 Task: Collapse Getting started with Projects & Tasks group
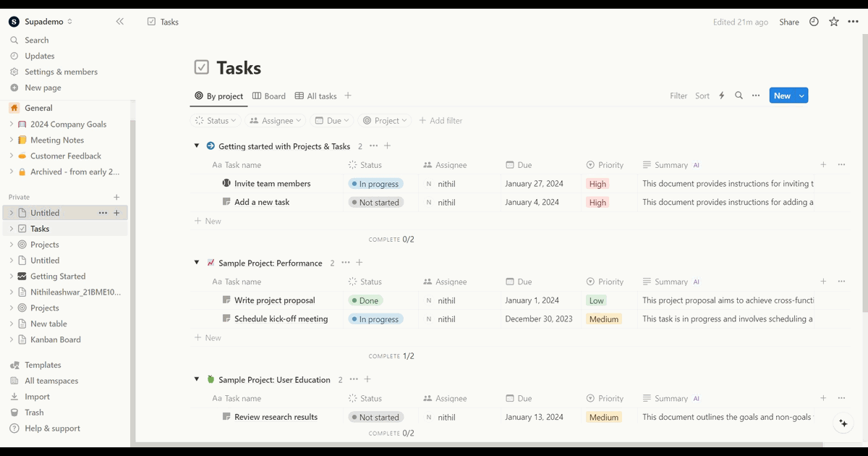pyautogui.click(x=196, y=146)
